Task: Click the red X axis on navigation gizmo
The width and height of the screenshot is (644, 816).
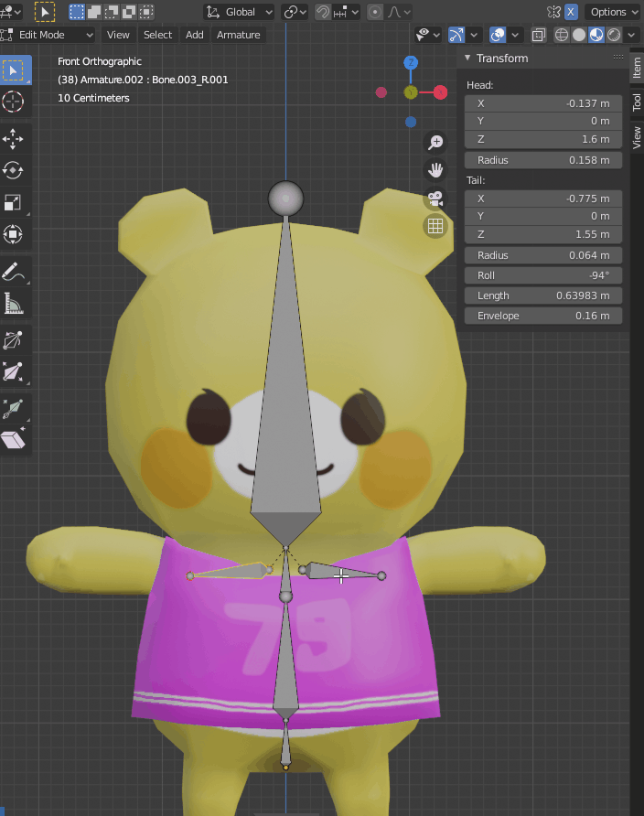Action: (441, 92)
